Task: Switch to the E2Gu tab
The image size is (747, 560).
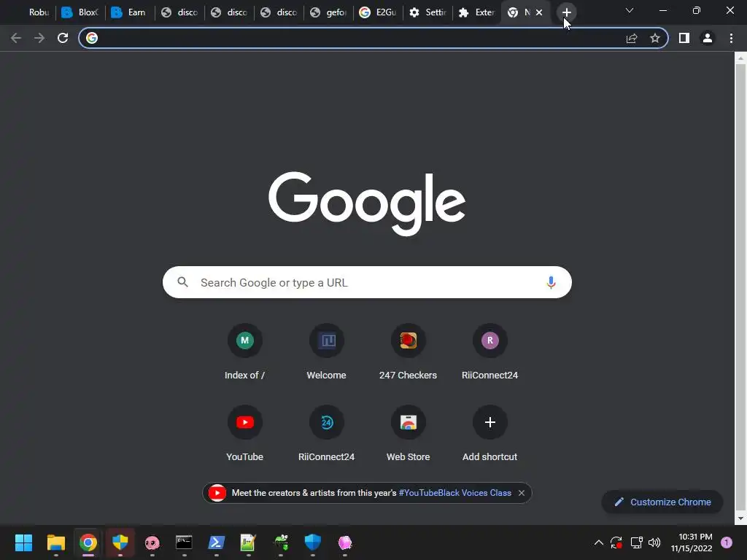Action: click(x=379, y=12)
